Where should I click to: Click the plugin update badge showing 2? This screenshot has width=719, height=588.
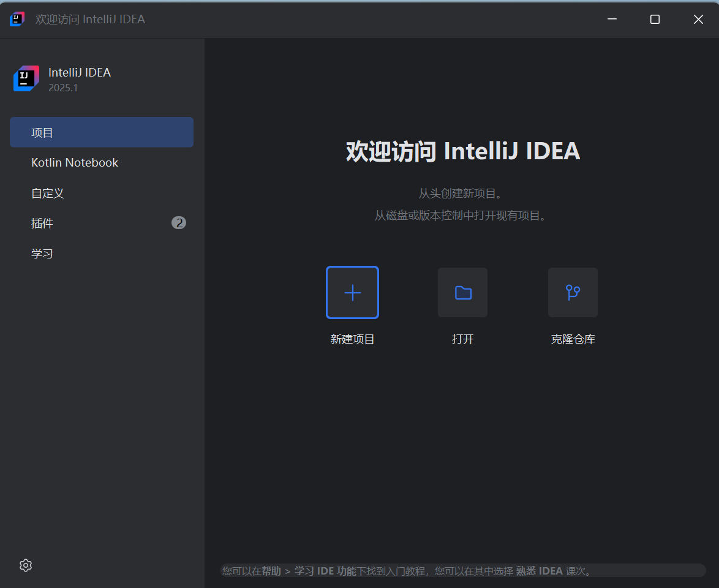[x=179, y=223]
